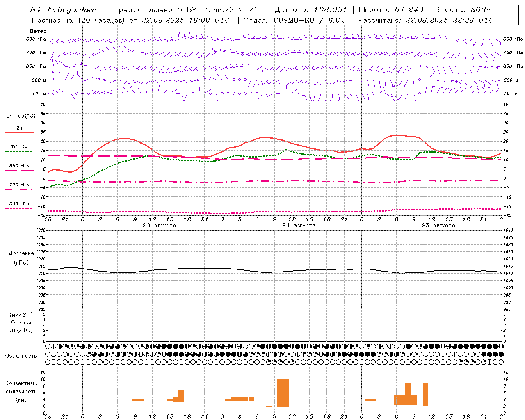Click the 'Ветер' wind panel label
This screenshot has width=525, height=420.
click(x=38, y=31)
